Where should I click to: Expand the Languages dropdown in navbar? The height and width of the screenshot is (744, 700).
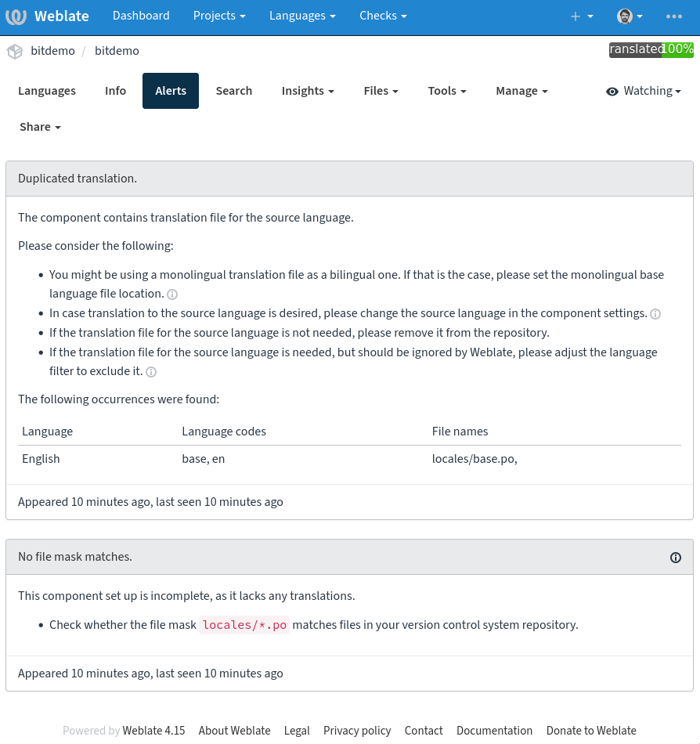point(302,16)
